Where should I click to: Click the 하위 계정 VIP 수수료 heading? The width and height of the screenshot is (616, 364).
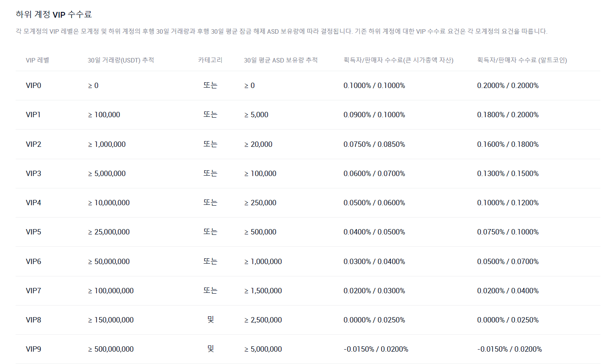coord(54,14)
